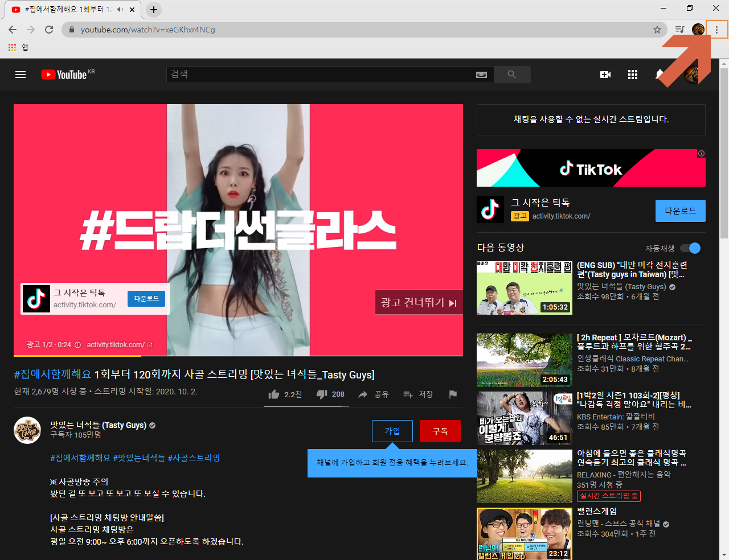Open the Apps shortcut in bookmarks bar

pyautogui.click(x=18, y=47)
